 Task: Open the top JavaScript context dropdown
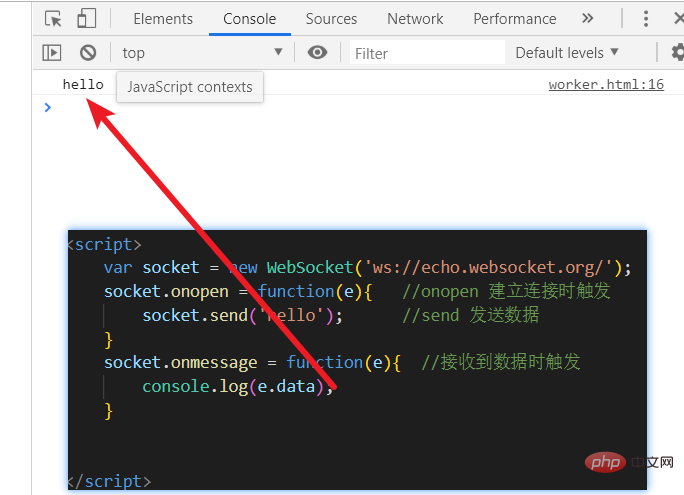click(x=202, y=53)
